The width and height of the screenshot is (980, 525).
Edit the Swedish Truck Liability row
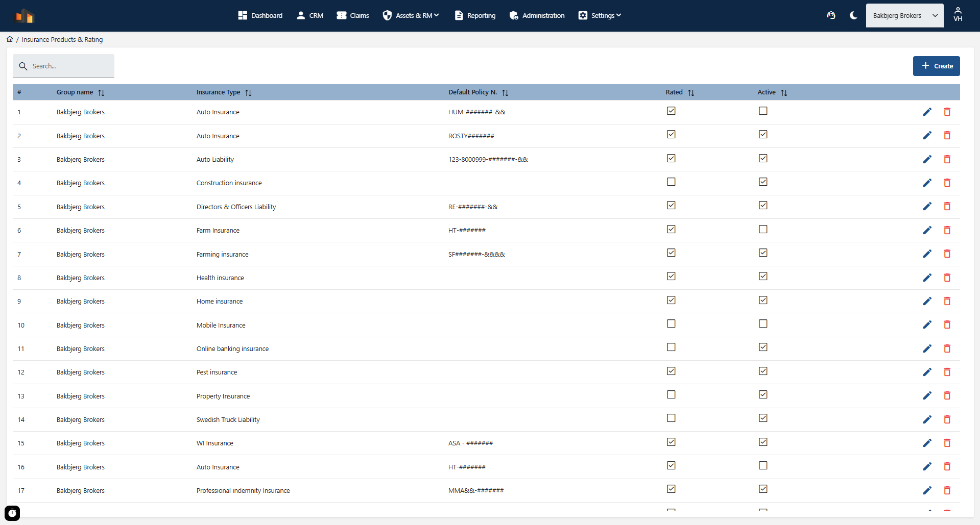pos(927,419)
